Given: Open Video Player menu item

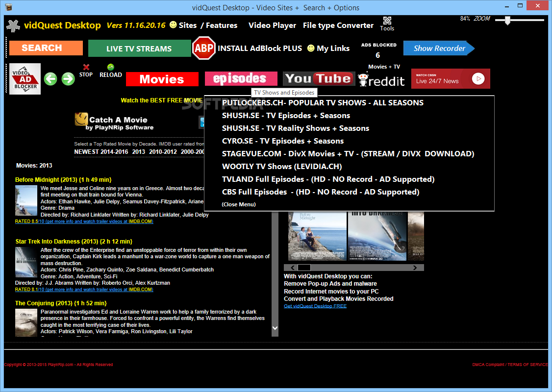Looking at the screenshot, I should click(272, 25).
